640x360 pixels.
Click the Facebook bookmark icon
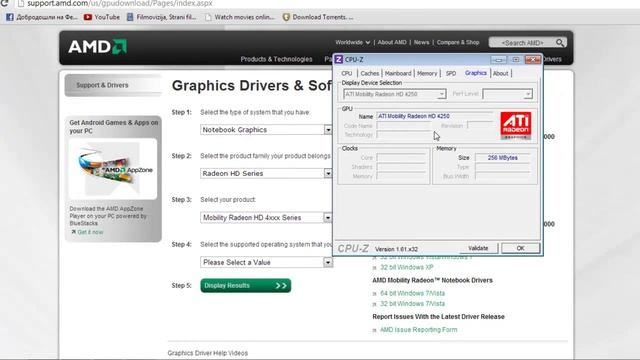(x=10, y=17)
